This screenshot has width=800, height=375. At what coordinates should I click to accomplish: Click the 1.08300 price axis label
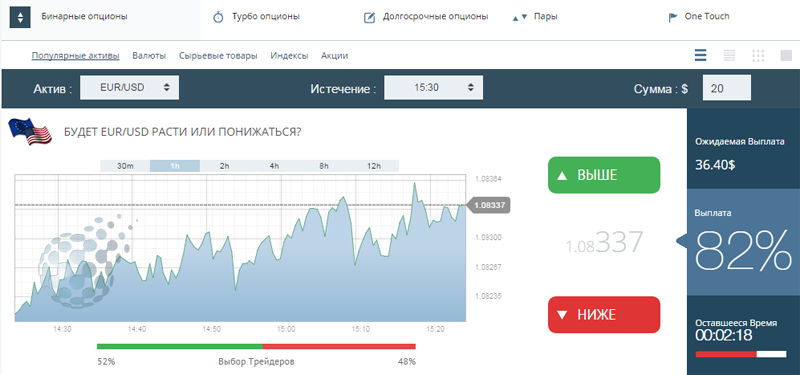(488, 237)
